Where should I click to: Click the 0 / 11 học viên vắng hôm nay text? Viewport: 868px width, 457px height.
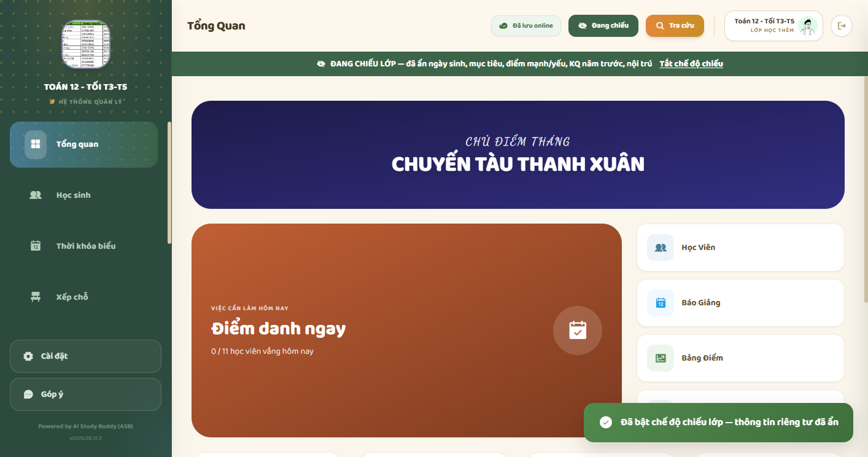coord(262,351)
